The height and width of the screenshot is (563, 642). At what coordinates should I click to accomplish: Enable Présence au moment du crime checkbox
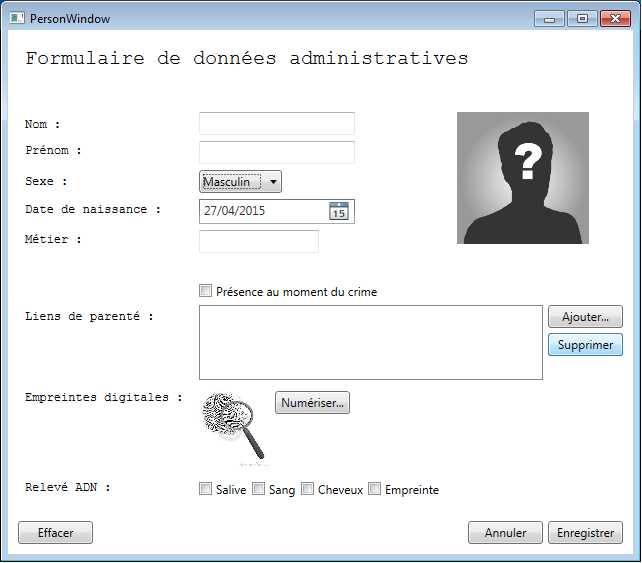coord(206,291)
